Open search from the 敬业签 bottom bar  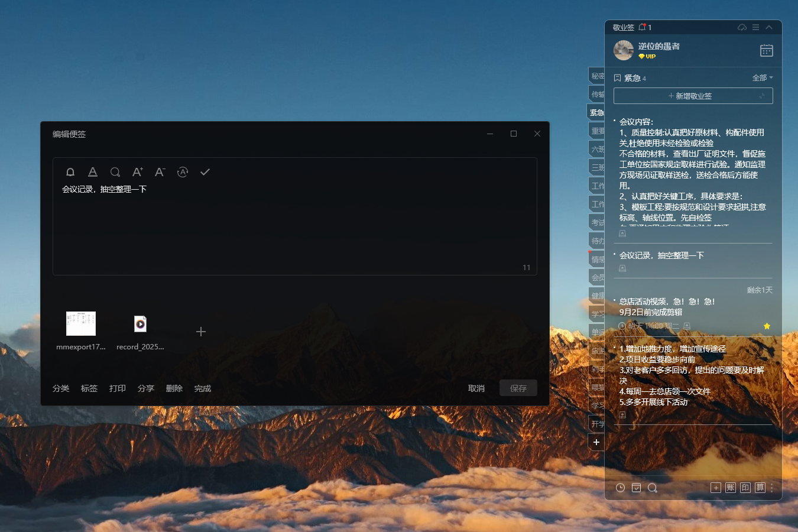pos(653,488)
